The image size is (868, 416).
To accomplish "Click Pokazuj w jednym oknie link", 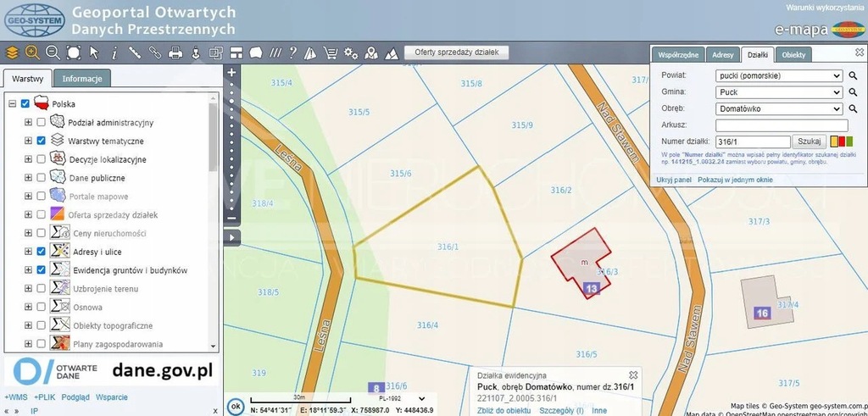I will click(735, 180).
